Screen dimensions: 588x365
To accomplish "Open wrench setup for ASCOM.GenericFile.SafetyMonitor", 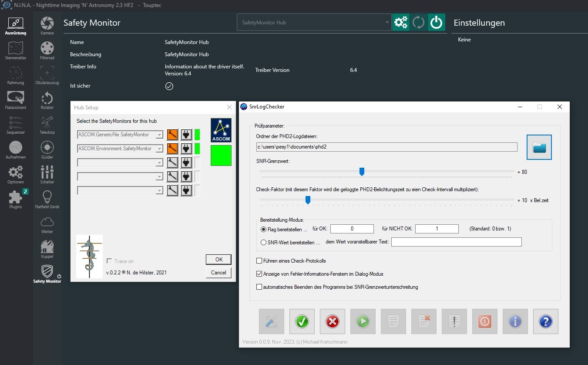I will (x=173, y=135).
